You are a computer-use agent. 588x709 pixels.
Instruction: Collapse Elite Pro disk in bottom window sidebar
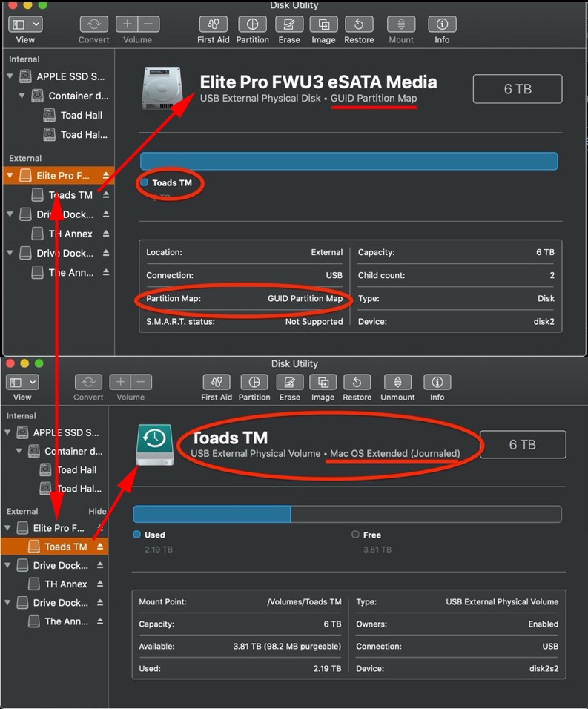coord(7,528)
